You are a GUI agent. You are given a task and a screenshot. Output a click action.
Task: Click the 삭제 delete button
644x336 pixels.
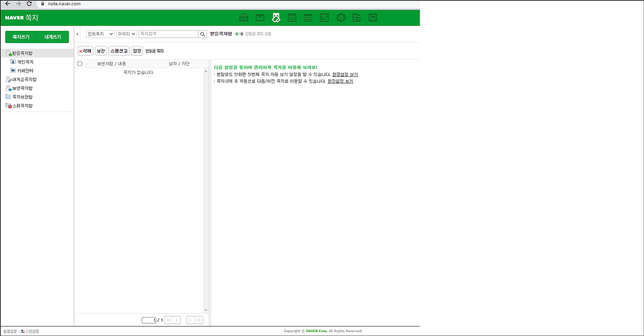coord(85,51)
